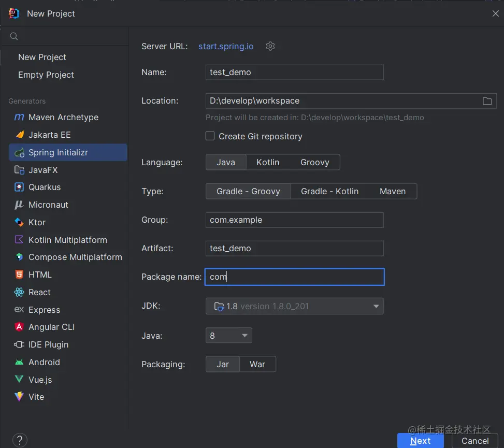Select Jar packaging
This screenshot has width=504, height=448.
point(223,364)
